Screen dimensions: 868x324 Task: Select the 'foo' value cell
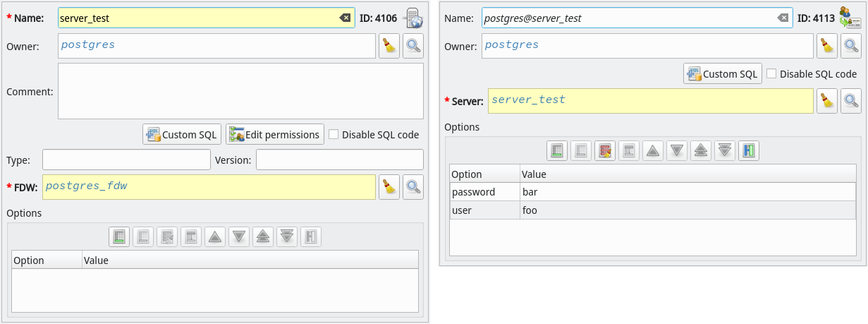[x=687, y=210]
